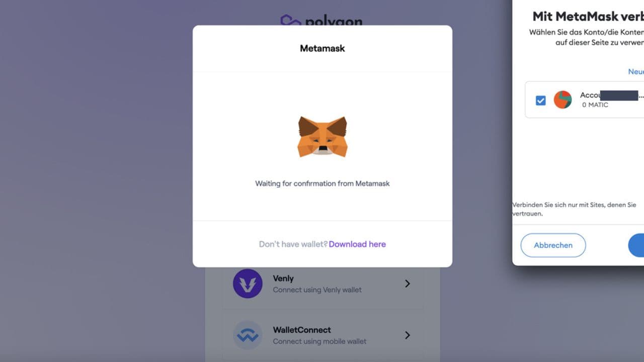The height and width of the screenshot is (362, 644).
Task: Click the Connect using mobile wallet subtitle
Action: pos(319,341)
